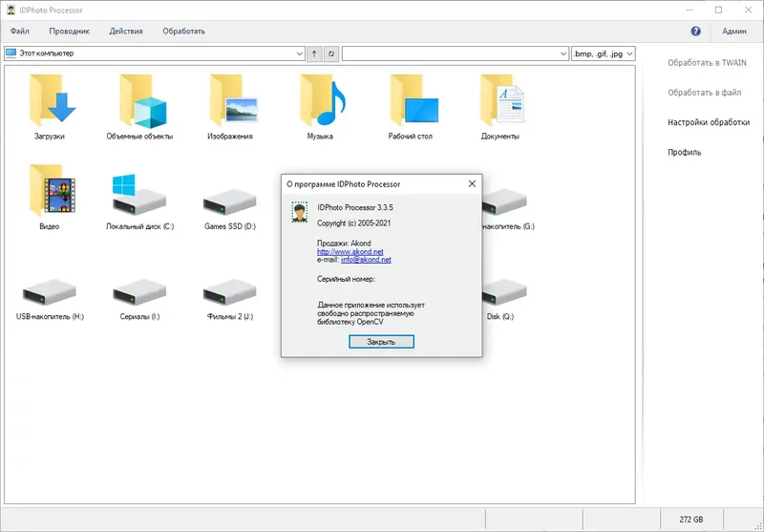Image resolution: width=764 pixels, height=532 pixels.
Task: Open the Действия menu
Action: (126, 31)
